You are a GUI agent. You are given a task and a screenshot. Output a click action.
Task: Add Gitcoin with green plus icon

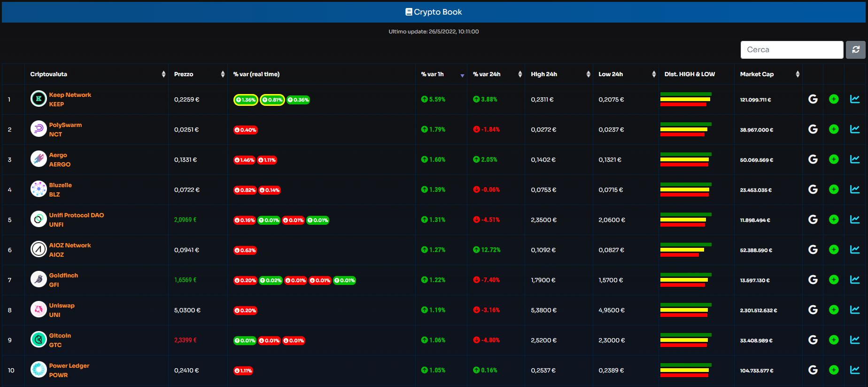click(834, 340)
